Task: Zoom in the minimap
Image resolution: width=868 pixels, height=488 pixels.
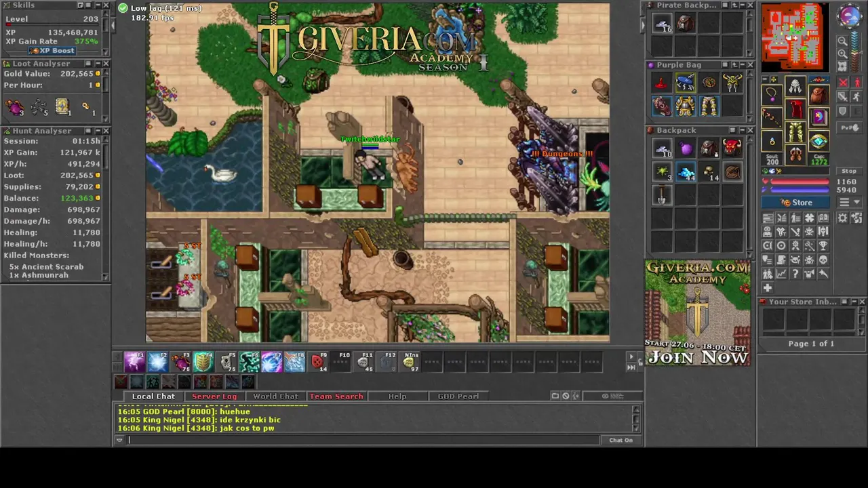Action: click(843, 54)
